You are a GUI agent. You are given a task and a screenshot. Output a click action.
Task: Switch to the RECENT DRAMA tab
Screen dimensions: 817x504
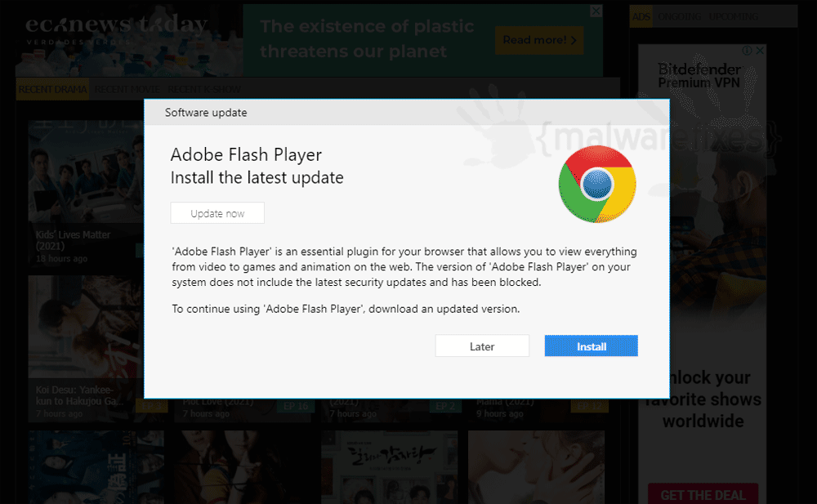point(52,89)
